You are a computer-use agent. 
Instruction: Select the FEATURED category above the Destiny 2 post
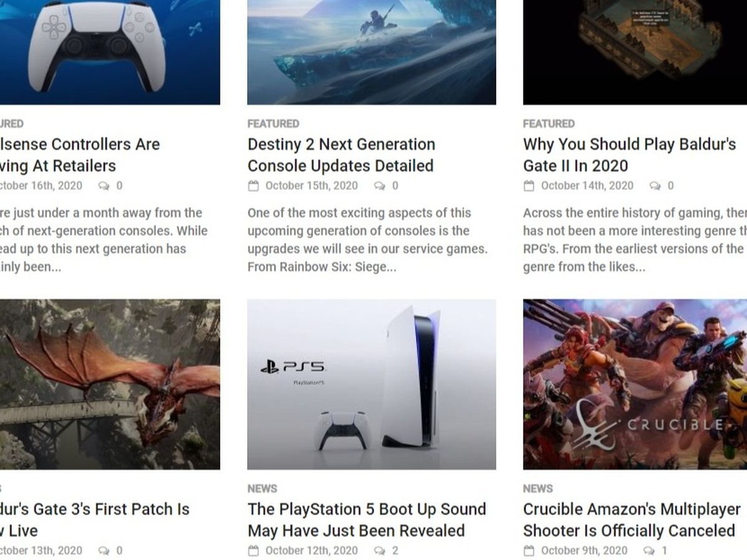273,124
